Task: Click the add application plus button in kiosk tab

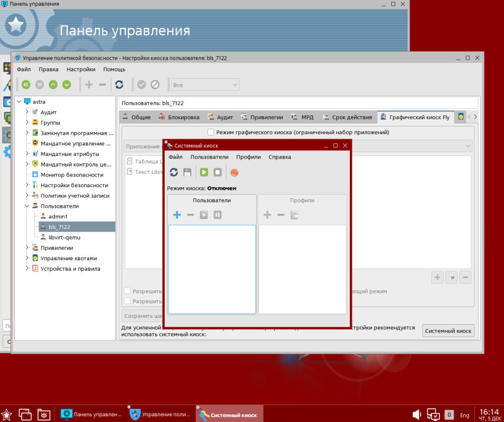Action: tap(437, 278)
